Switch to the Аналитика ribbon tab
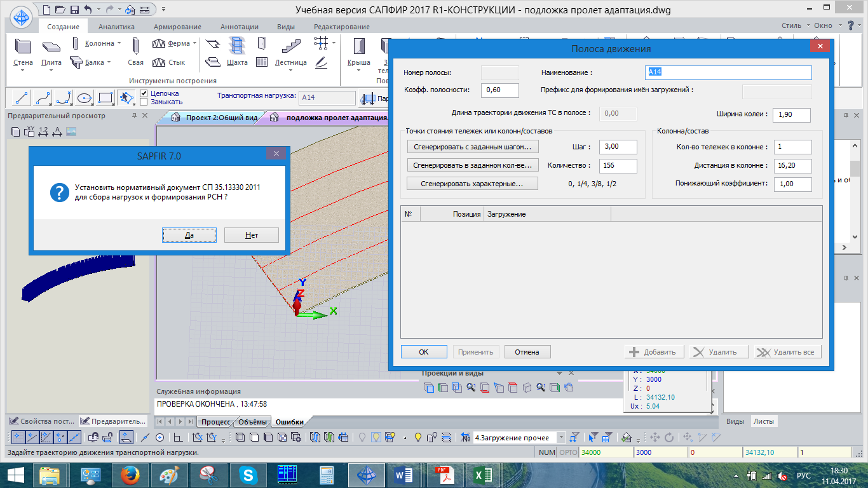The image size is (868, 488). 116,27
